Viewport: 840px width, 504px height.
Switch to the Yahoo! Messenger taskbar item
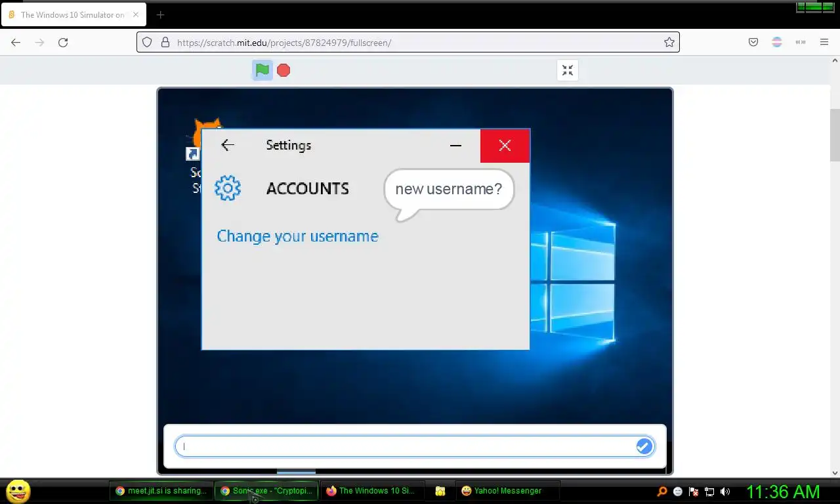coord(507,491)
